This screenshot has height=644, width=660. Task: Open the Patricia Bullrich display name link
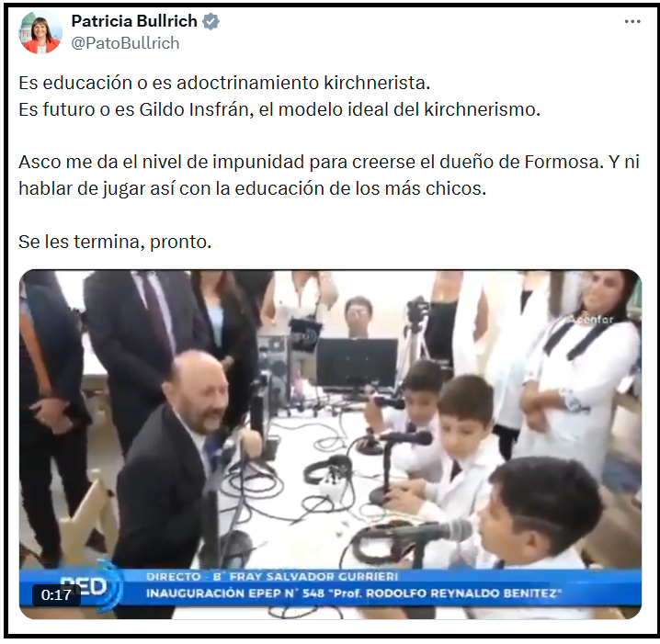tap(134, 21)
